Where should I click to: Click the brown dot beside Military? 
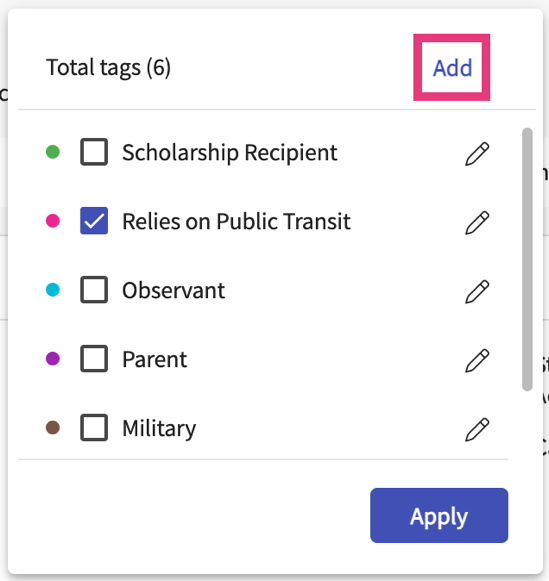pos(53,427)
